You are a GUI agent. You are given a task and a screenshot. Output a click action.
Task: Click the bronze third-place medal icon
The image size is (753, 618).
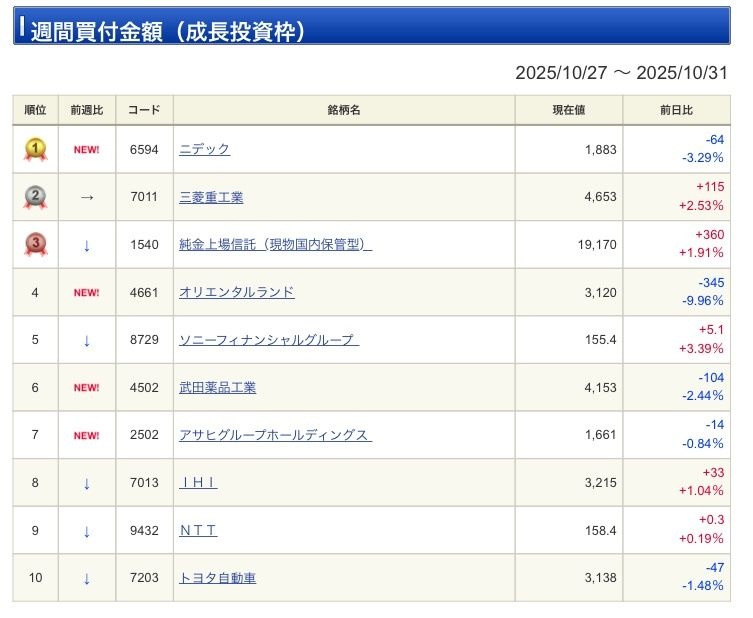point(35,245)
